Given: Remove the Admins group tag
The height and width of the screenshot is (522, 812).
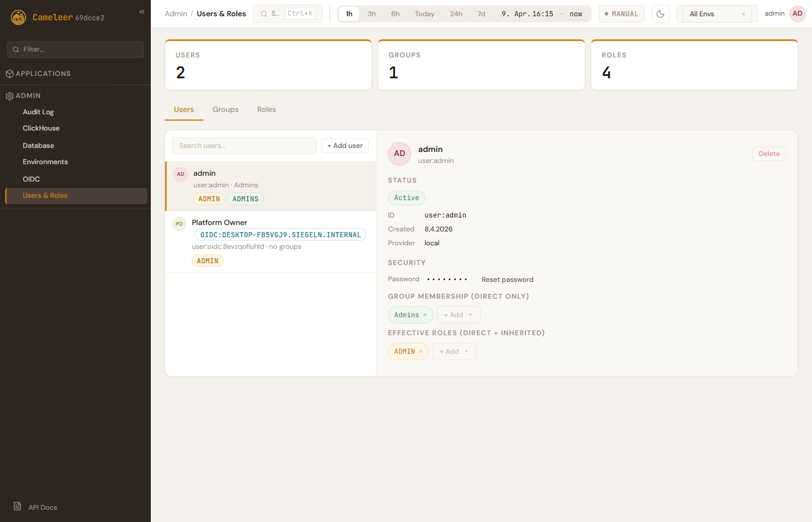Looking at the screenshot, I should [x=425, y=315].
